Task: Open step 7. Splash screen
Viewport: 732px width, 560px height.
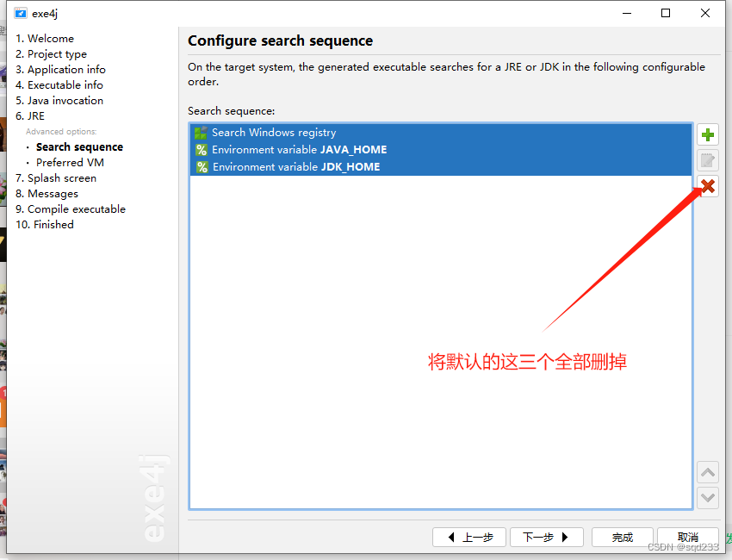Action: click(56, 178)
